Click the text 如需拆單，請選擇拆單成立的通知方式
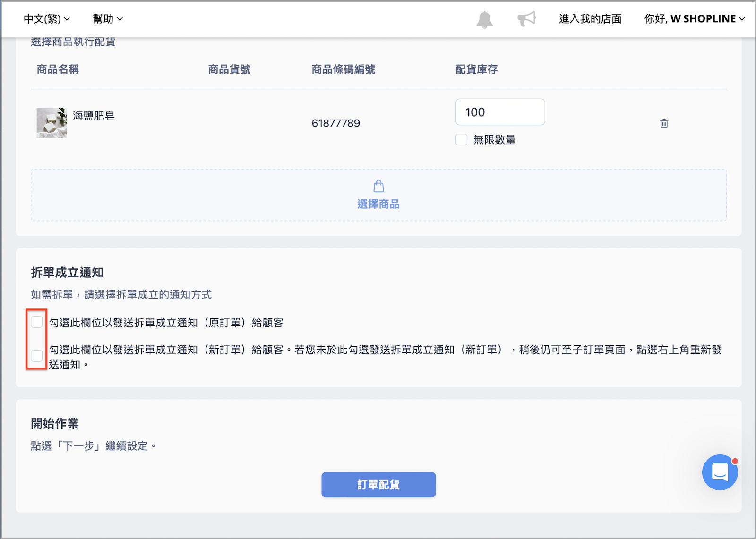Image resolution: width=756 pixels, height=539 pixels. 121,295
